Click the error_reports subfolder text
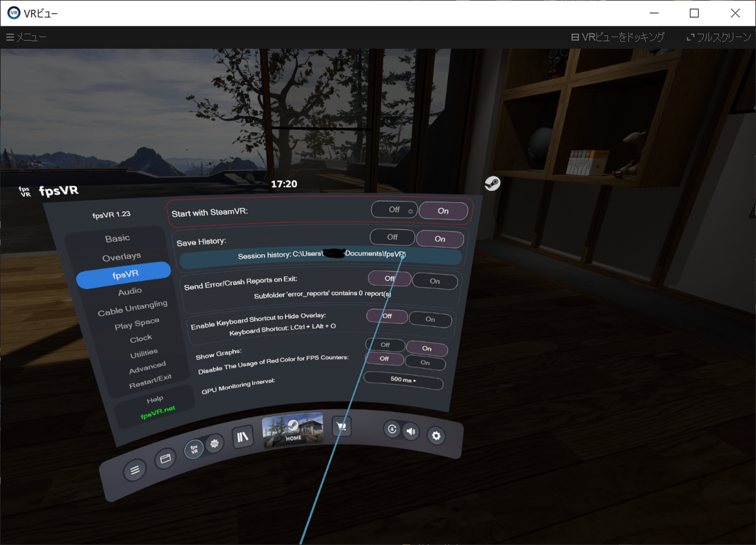 (323, 294)
